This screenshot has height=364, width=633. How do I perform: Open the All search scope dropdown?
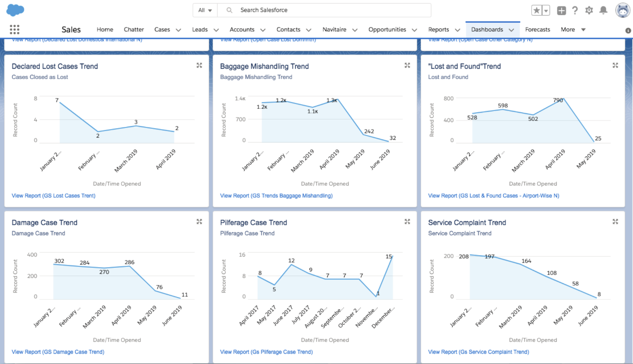tap(205, 10)
